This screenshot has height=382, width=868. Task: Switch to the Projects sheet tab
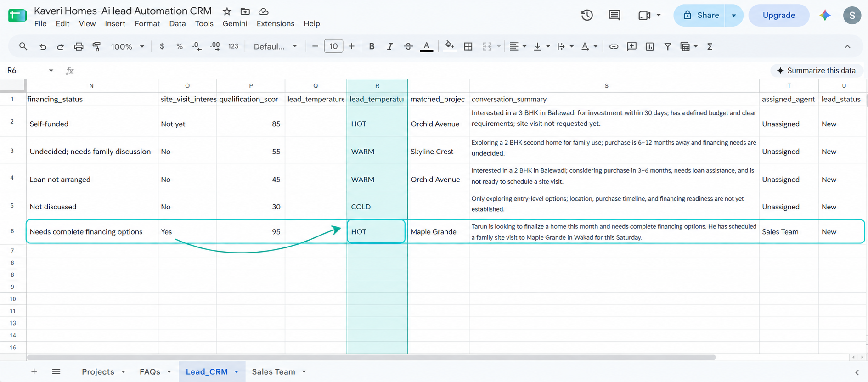tap(98, 371)
